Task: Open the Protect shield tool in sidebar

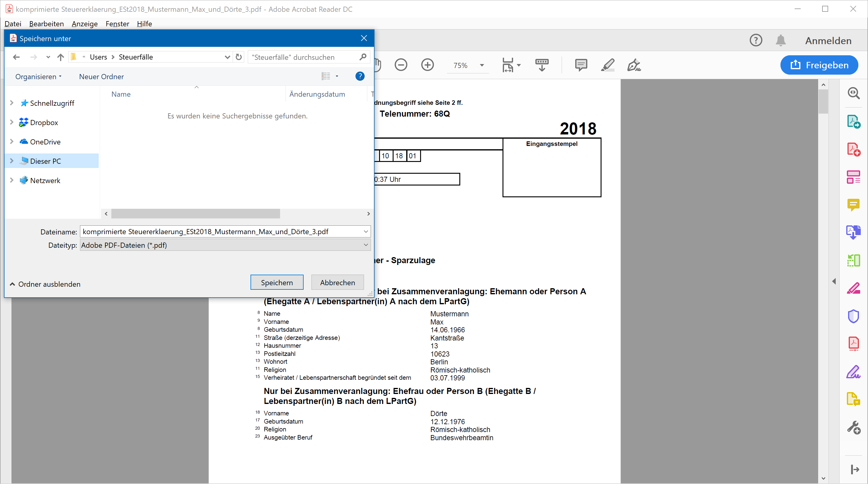Action: coord(853,316)
